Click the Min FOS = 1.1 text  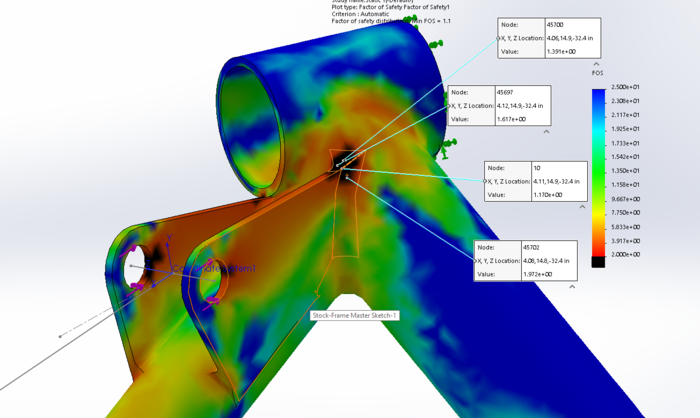click(431, 21)
